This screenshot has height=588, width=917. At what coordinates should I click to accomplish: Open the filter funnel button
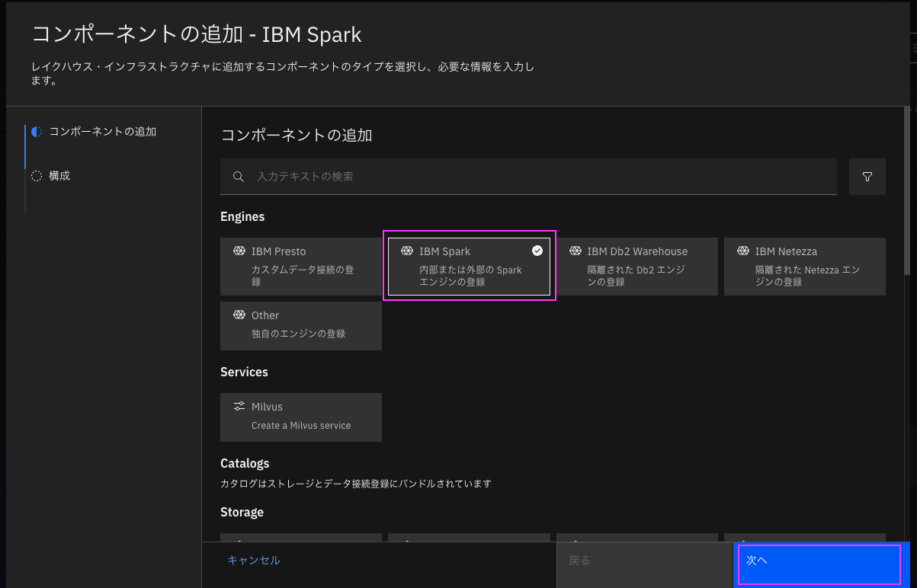[x=867, y=177]
